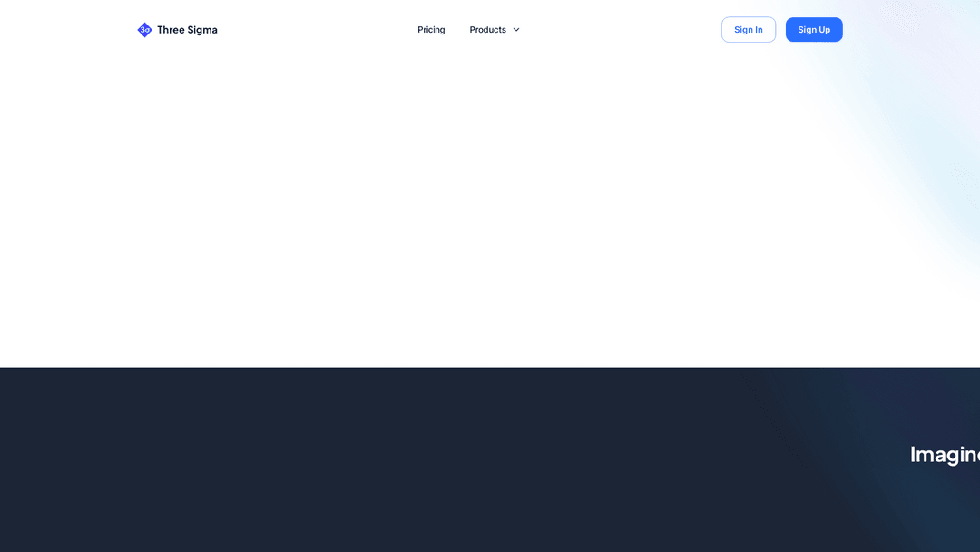Click the Three Sigma brand name text

tap(187, 30)
